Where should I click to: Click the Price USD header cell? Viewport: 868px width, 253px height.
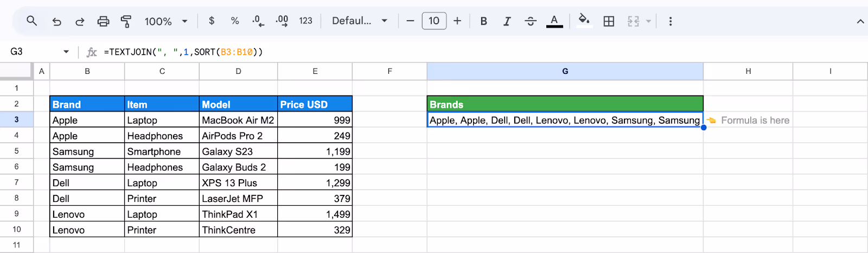coord(315,104)
